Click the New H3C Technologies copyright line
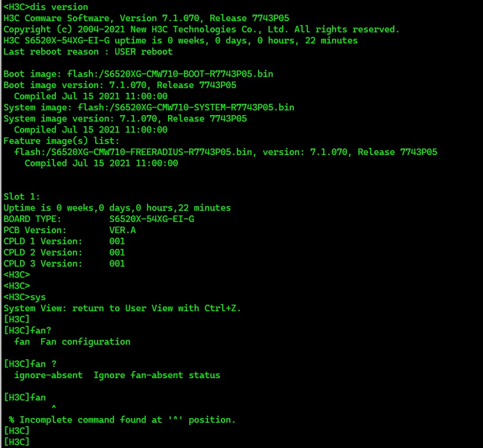This screenshot has width=483, height=448. (201, 29)
